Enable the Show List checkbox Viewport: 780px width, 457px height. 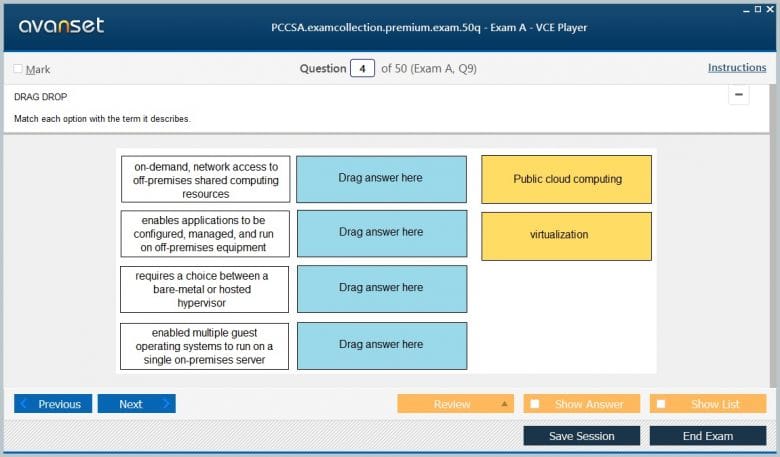[x=661, y=404]
